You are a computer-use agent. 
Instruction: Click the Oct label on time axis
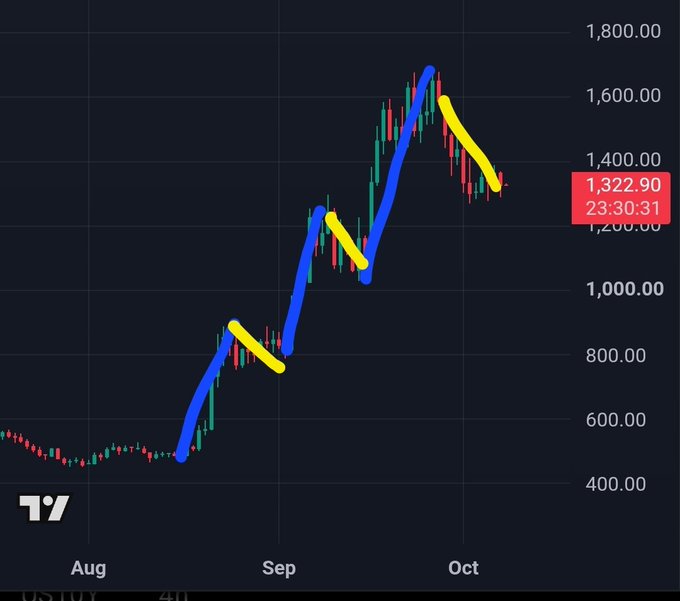463,568
